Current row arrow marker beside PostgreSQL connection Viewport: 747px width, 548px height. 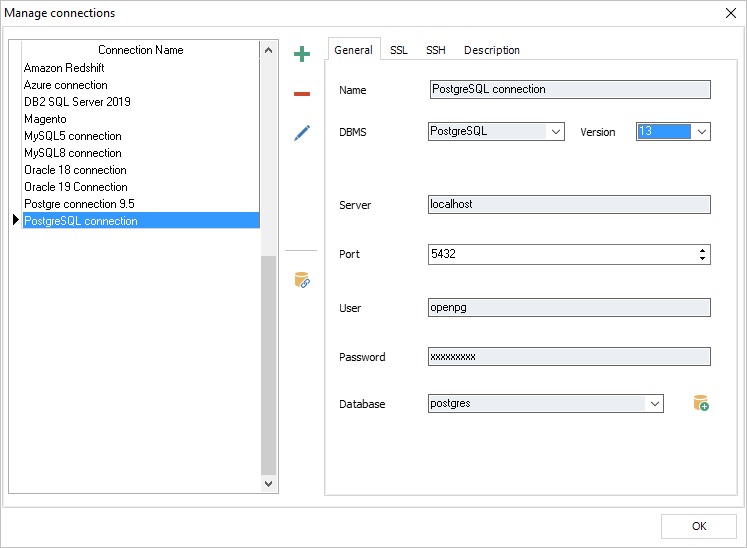click(x=15, y=220)
